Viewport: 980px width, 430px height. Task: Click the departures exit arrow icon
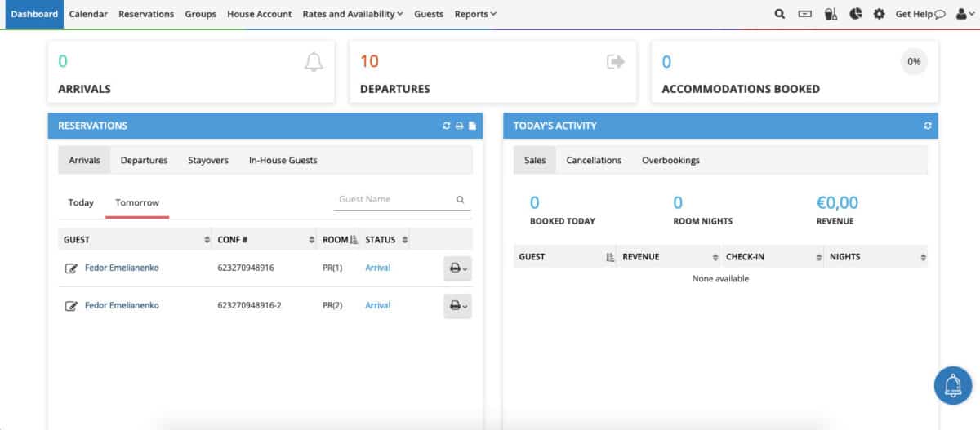click(x=615, y=61)
